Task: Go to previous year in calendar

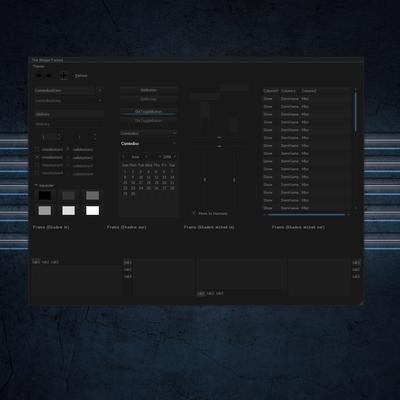Action: point(160,157)
